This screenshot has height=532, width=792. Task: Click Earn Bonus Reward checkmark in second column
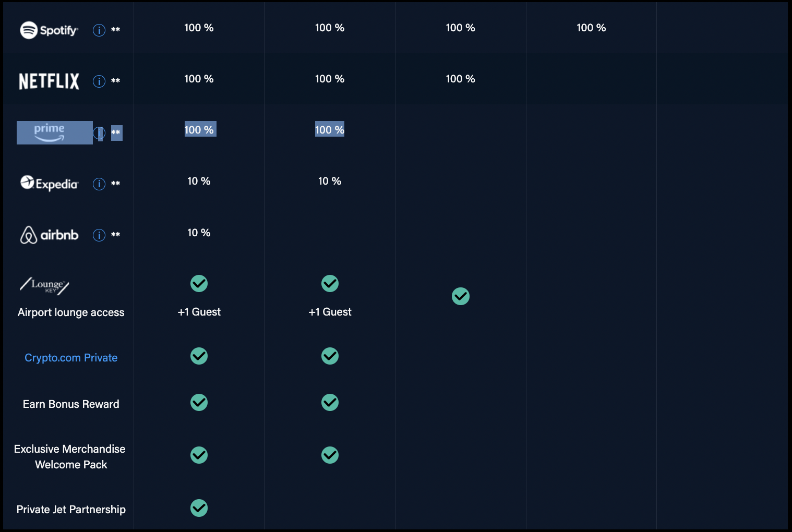[x=330, y=402]
